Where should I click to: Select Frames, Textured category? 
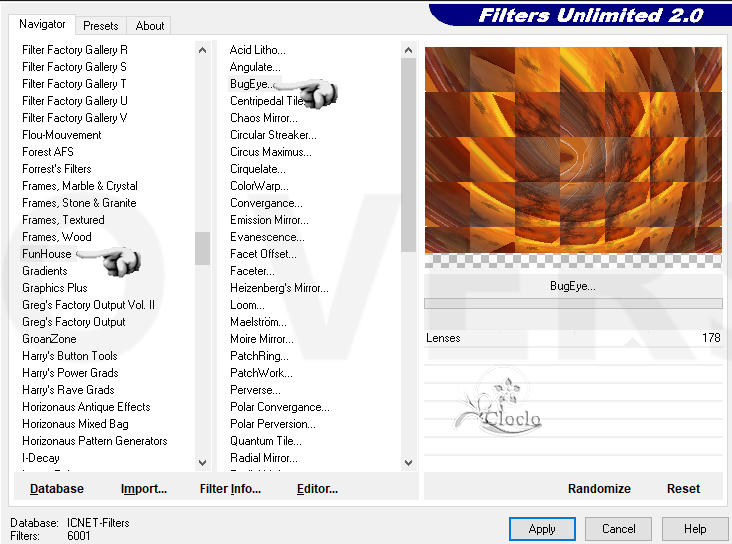click(x=63, y=220)
